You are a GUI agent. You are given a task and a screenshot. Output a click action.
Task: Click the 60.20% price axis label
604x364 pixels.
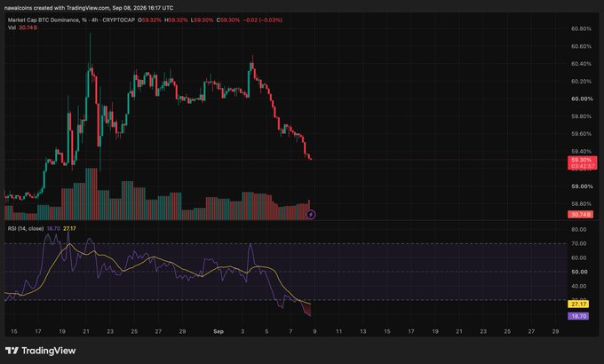tap(581, 82)
